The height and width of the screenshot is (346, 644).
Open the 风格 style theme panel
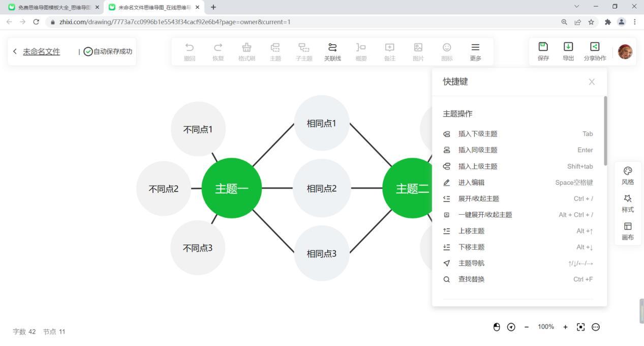(628, 176)
